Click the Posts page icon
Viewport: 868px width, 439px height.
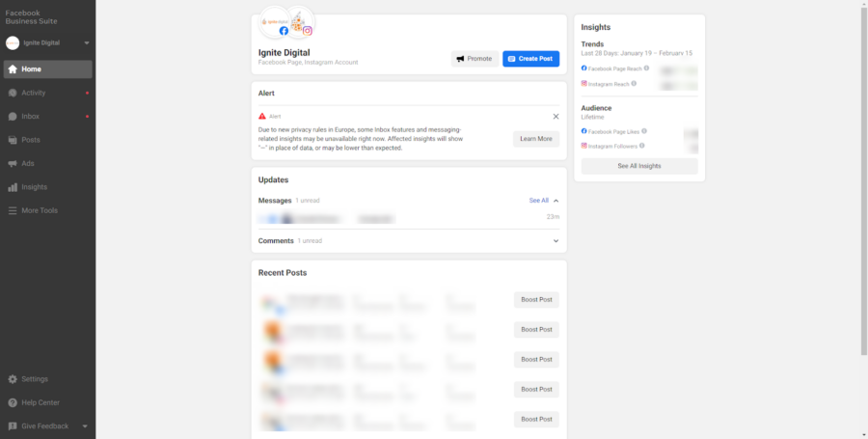click(13, 140)
